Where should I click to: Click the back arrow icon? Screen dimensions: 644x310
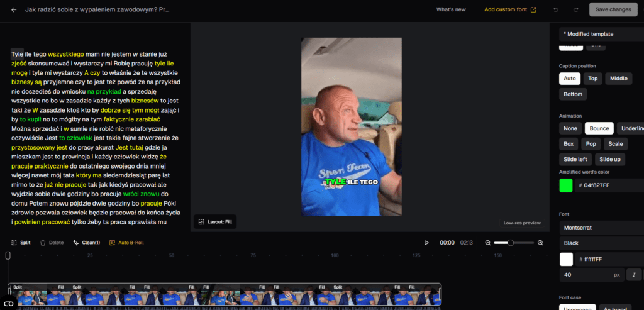pos(14,9)
